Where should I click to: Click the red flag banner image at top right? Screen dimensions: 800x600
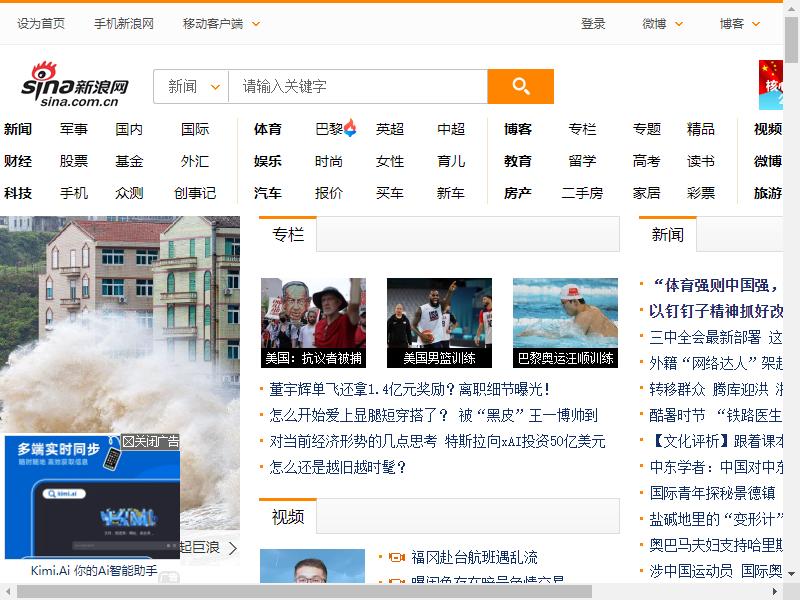tap(770, 85)
